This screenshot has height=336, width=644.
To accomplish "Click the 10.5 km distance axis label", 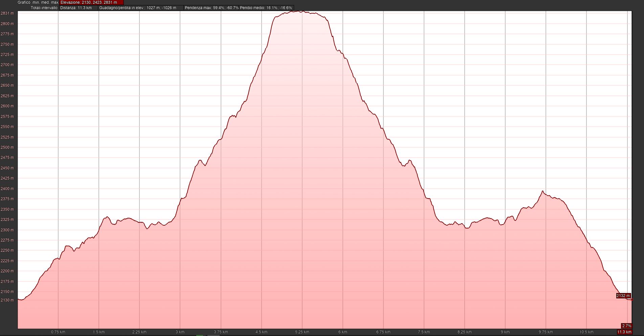I will click(586, 332).
